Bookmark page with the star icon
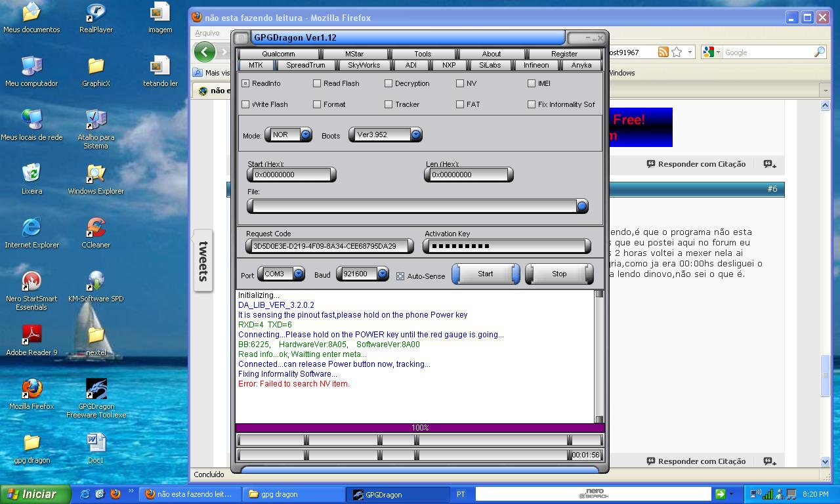Screen dimensions: 840x504 (677, 52)
